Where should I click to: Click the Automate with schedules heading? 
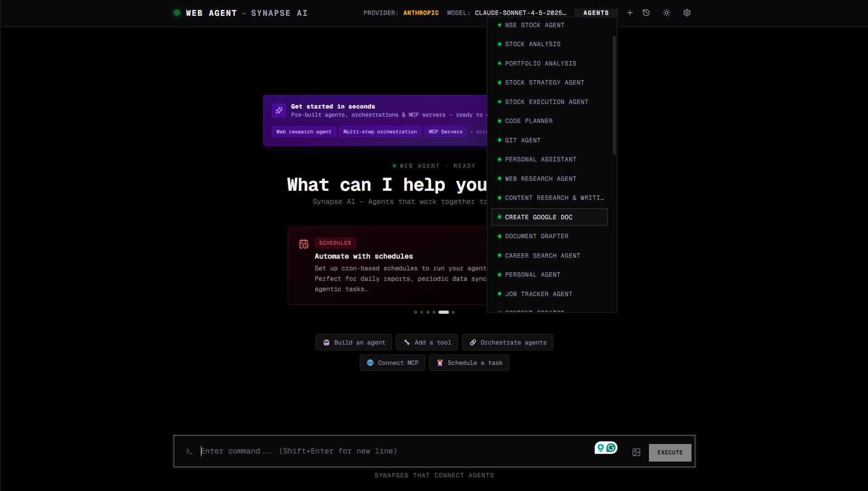point(364,256)
